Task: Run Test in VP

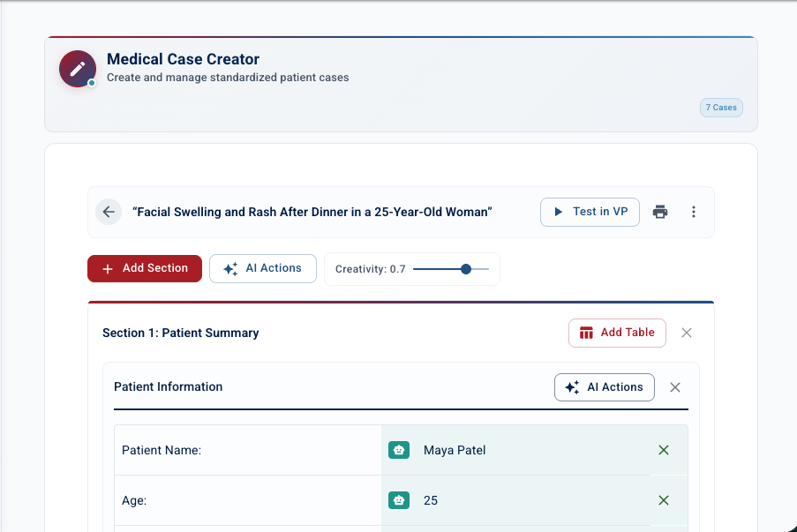Action: [x=589, y=212]
